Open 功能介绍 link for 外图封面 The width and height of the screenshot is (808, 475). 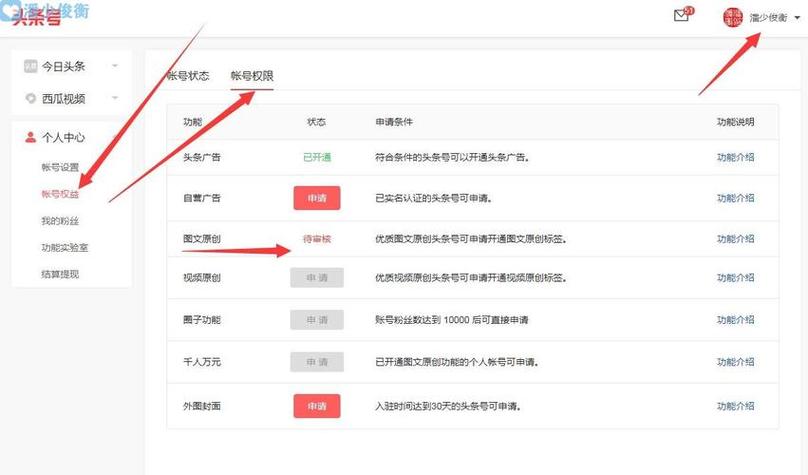tap(735, 406)
